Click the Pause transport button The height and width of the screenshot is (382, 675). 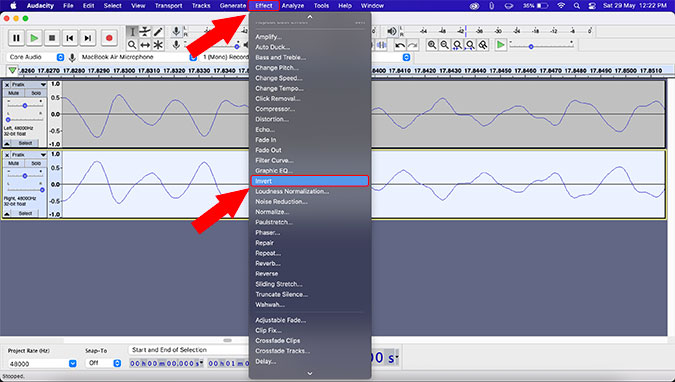(16, 38)
